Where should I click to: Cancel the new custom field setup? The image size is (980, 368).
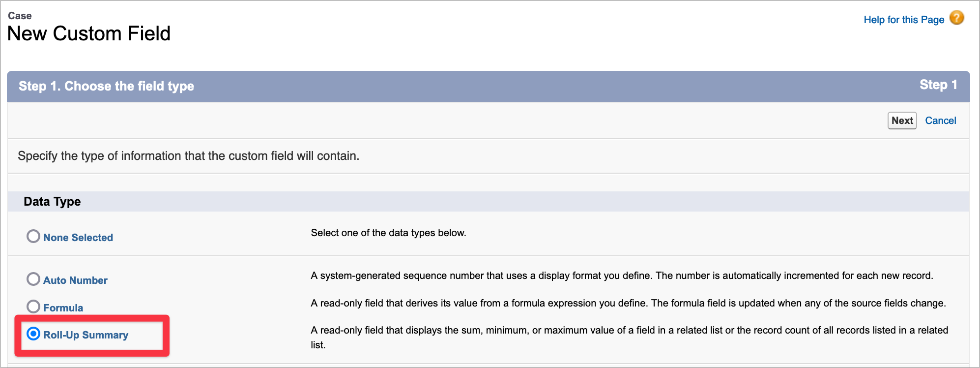tap(940, 121)
